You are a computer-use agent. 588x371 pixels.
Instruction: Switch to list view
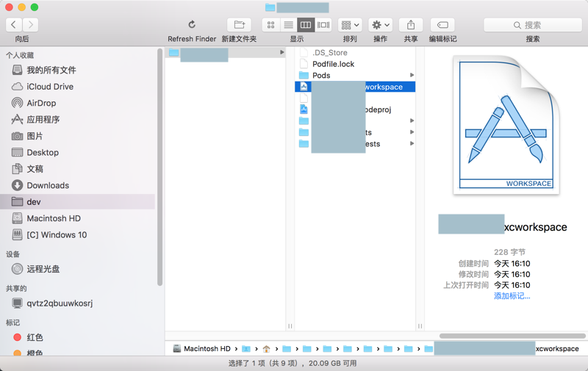coord(288,25)
